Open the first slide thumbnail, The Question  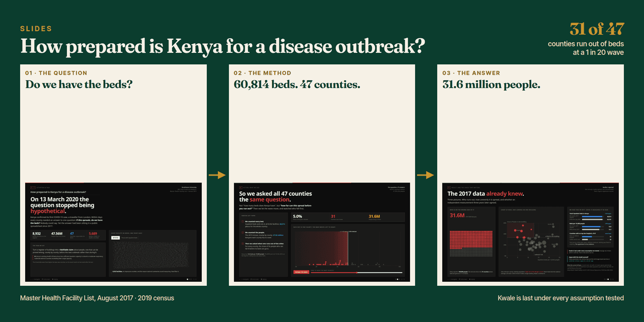coord(113,231)
